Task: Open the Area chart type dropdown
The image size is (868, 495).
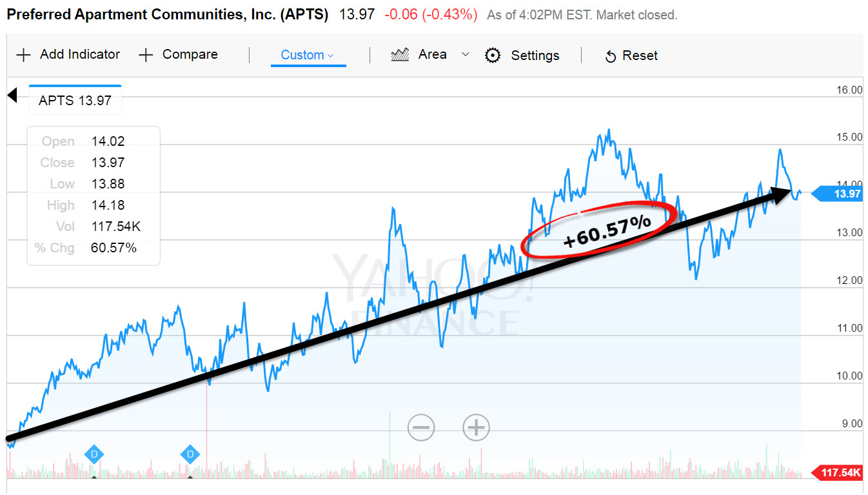Action: point(430,55)
